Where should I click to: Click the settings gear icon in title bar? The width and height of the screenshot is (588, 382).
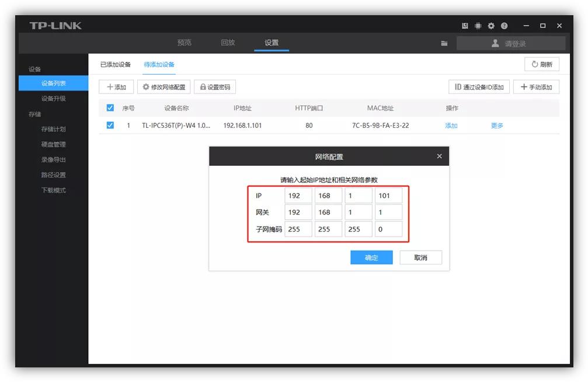coord(491,26)
